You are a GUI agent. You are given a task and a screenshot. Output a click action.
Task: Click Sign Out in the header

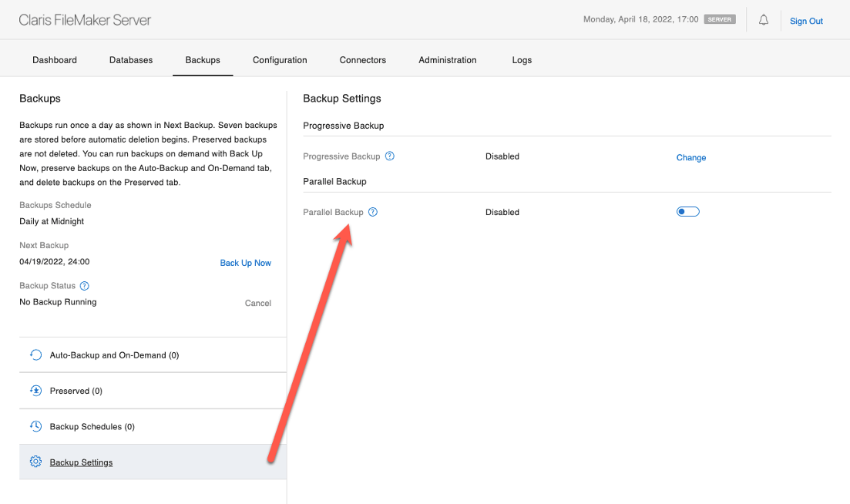[x=806, y=21]
